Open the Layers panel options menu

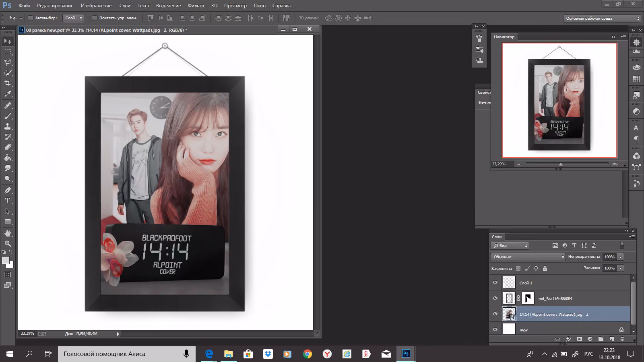pos(632,237)
